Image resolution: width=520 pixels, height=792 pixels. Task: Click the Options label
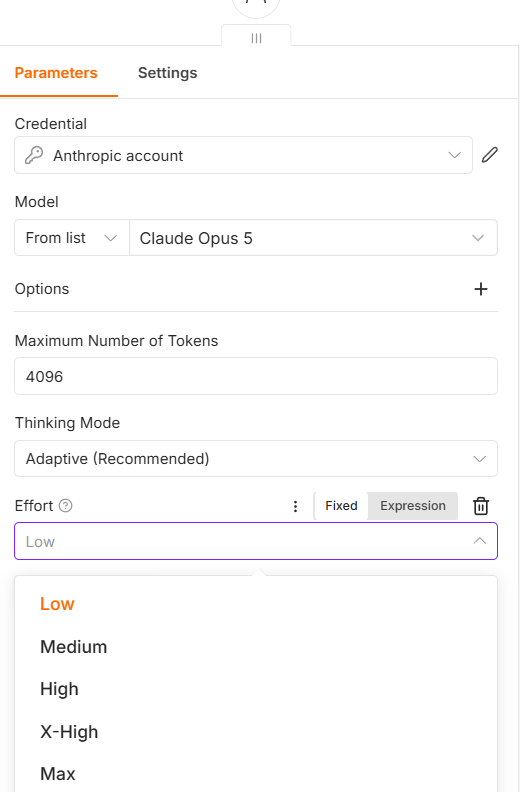(42, 289)
